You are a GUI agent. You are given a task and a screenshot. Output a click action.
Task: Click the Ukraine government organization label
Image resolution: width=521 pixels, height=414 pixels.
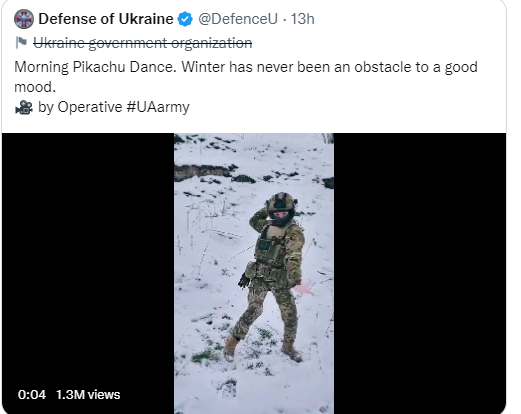pyautogui.click(x=143, y=43)
